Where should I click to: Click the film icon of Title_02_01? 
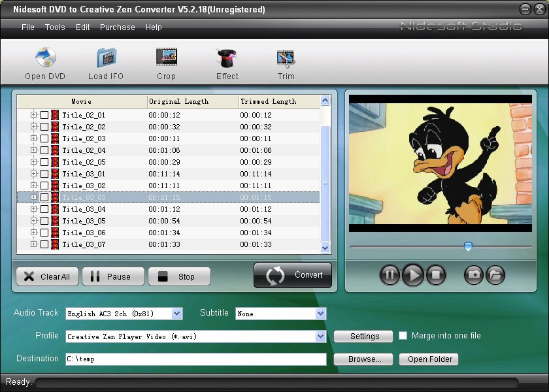click(x=55, y=115)
